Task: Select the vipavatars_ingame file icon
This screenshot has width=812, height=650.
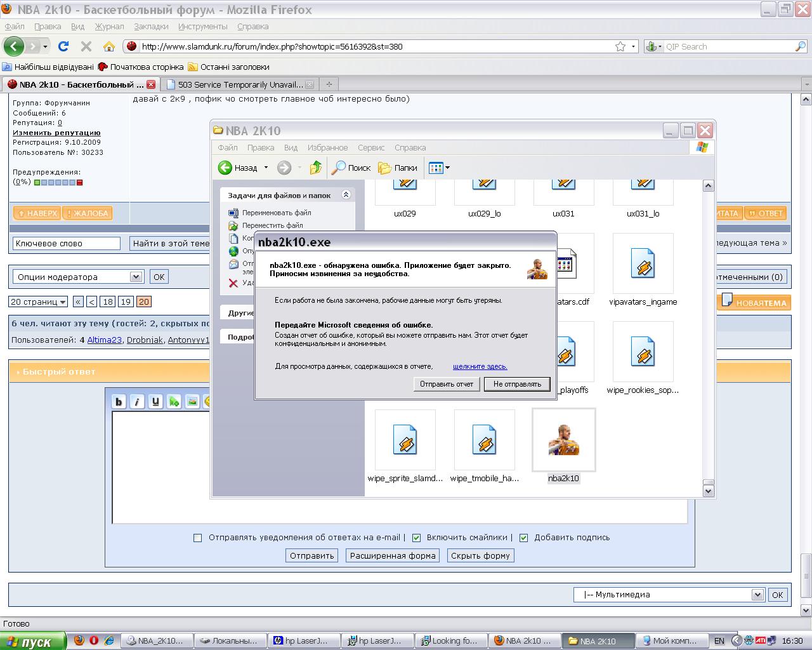Action: (x=643, y=263)
